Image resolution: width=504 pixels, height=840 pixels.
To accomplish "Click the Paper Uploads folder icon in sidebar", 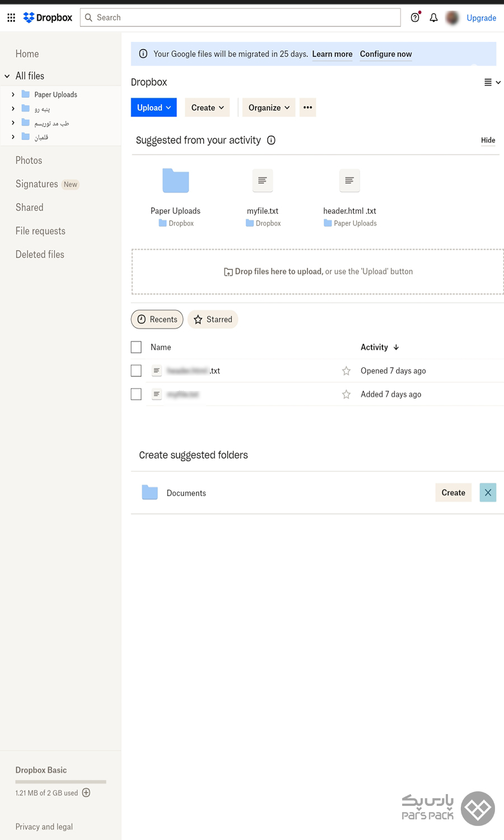I will (x=26, y=94).
